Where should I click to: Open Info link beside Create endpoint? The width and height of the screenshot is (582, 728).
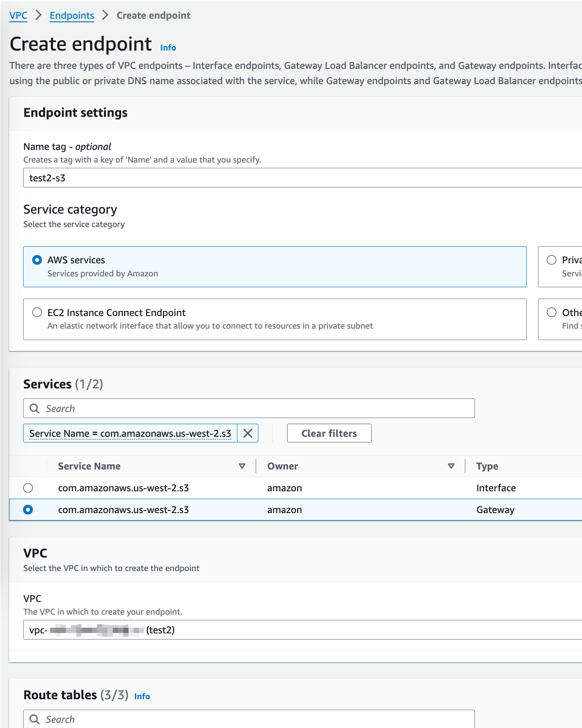point(168,48)
